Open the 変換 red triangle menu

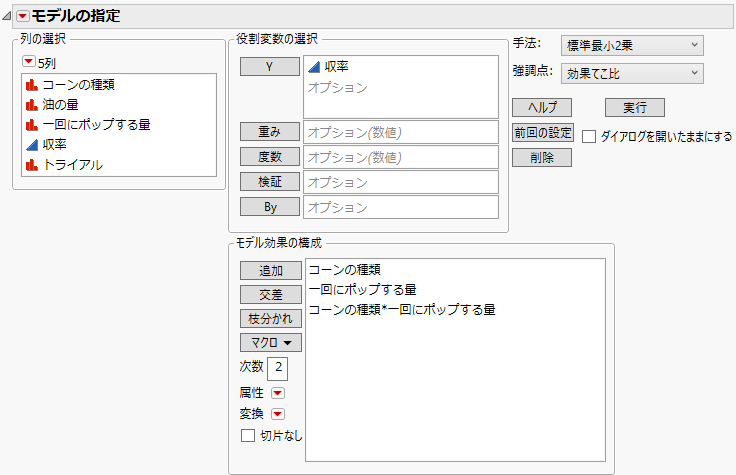click(278, 414)
